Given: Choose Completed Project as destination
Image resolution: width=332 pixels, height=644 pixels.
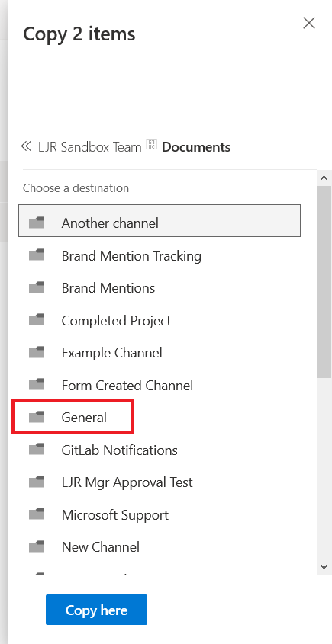Looking at the screenshot, I should [160, 320].
